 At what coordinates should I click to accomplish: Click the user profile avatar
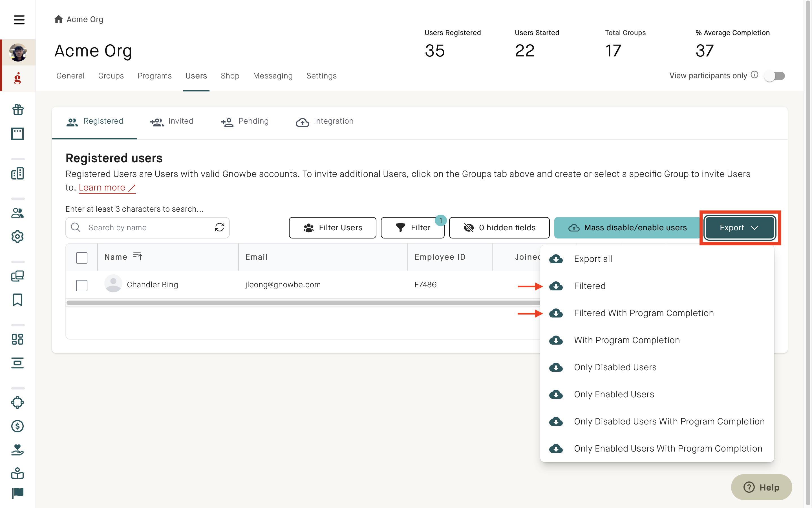point(18,52)
